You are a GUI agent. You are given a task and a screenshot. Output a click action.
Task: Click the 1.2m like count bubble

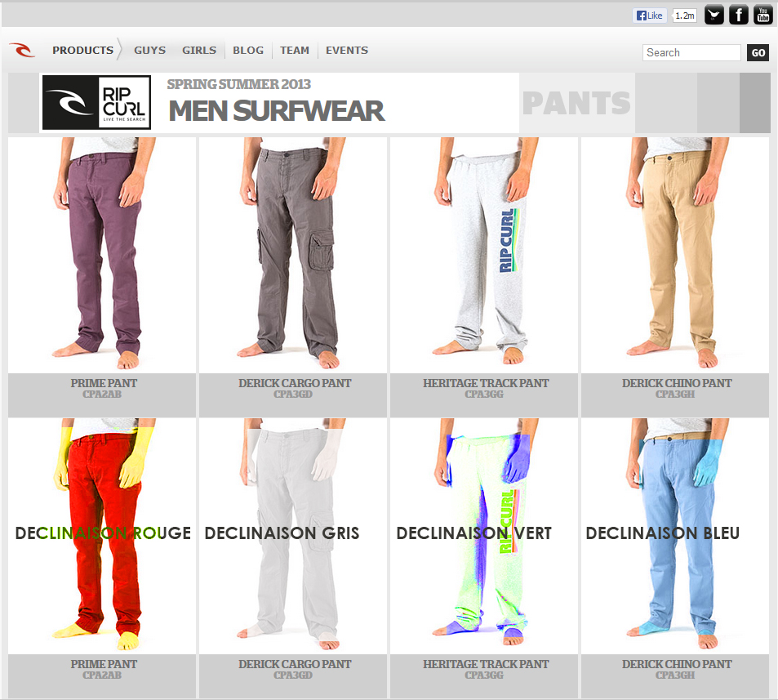coord(685,16)
